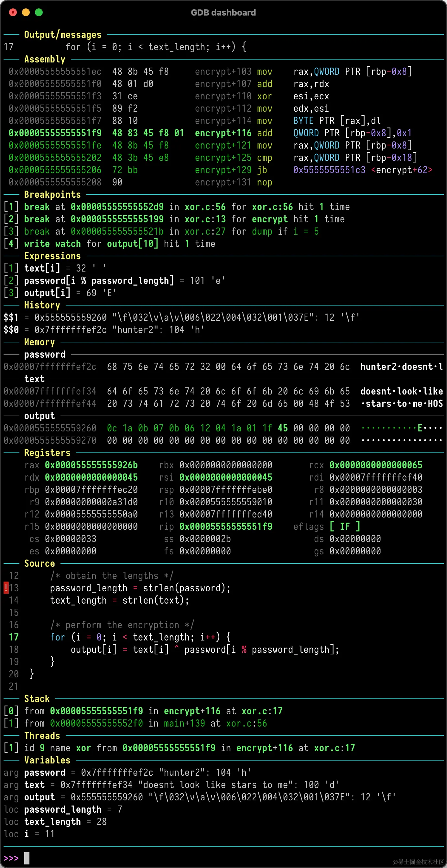
Task: Click the password[i % password_length] expression
Action: [x=99, y=281]
